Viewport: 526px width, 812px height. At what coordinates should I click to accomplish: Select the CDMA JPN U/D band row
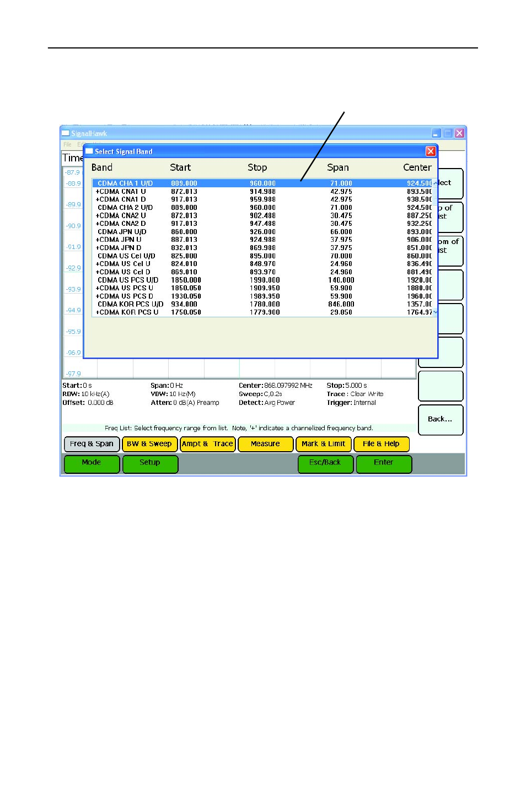click(262, 232)
